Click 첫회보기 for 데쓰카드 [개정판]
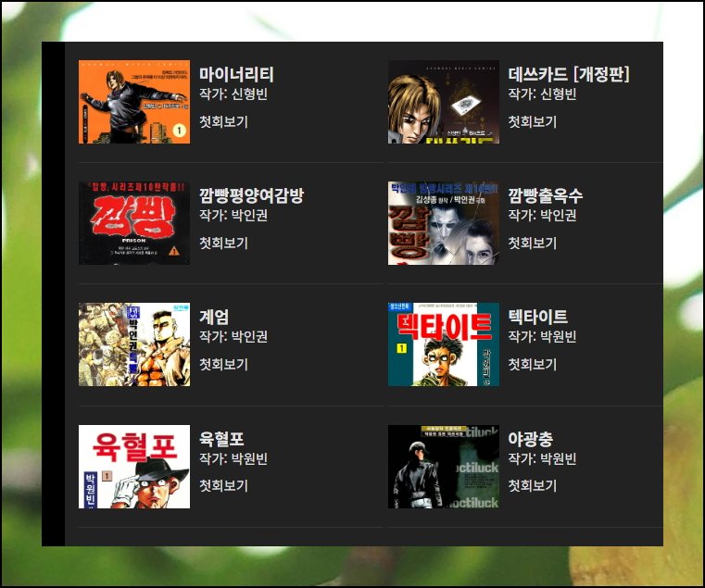 (x=533, y=122)
